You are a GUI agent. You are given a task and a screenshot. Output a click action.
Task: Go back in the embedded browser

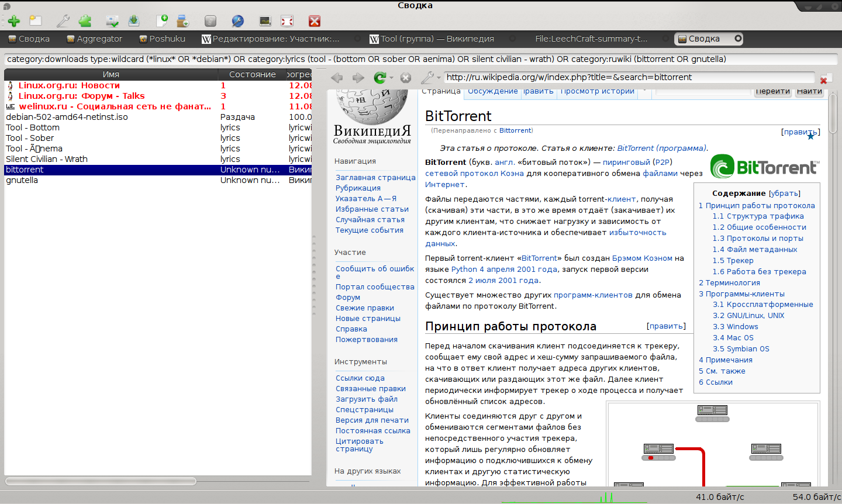click(x=337, y=78)
